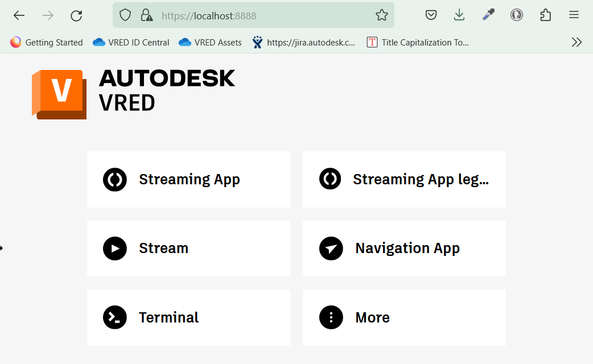Bookmark this page with the star icon
Screen dimensions: 593x364
point(382,15)
